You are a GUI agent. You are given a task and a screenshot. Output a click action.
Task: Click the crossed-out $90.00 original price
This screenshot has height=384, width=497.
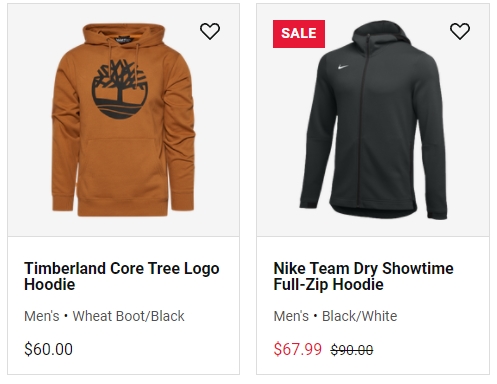[352, 350]
